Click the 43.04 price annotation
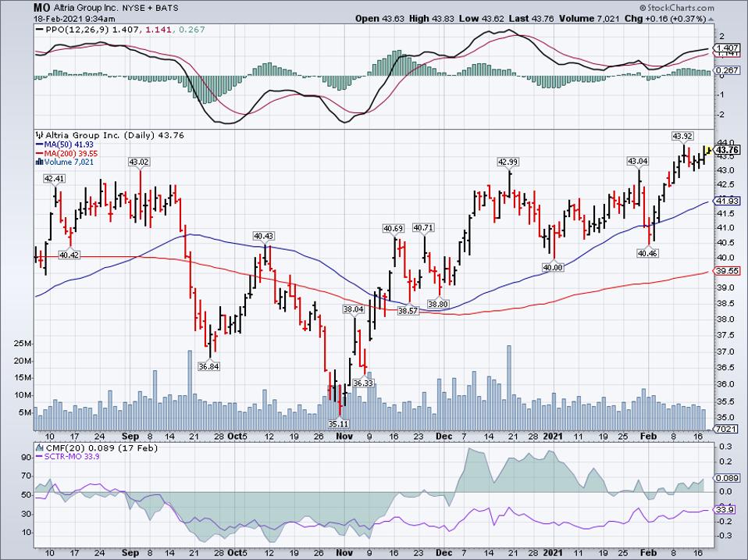 [x=638, y=161]
